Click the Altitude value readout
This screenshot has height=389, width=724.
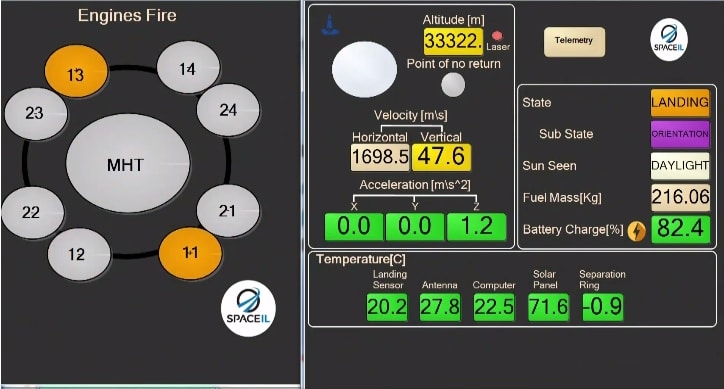coord(453,41)
